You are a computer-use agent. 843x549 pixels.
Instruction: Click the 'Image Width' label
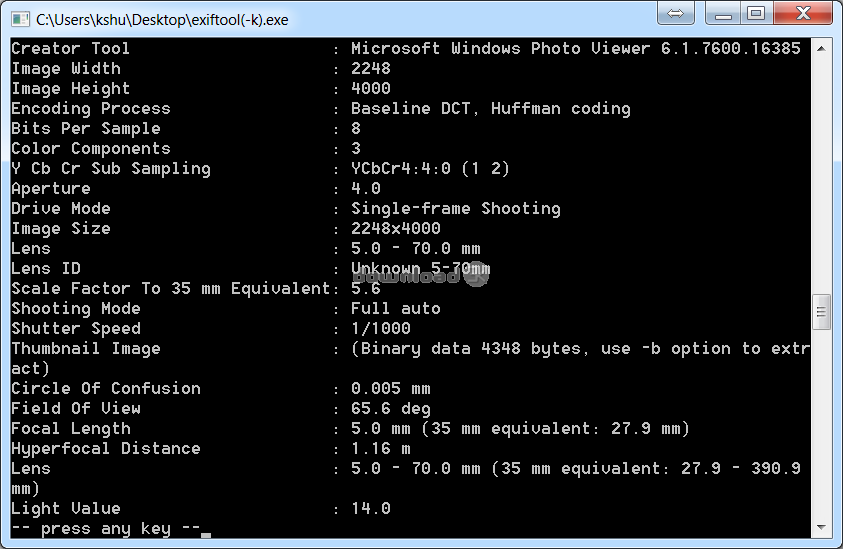(x=66, y=68)
